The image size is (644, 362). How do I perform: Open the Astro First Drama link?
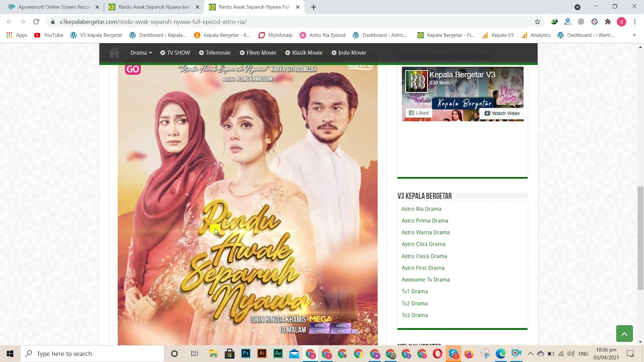423,268
